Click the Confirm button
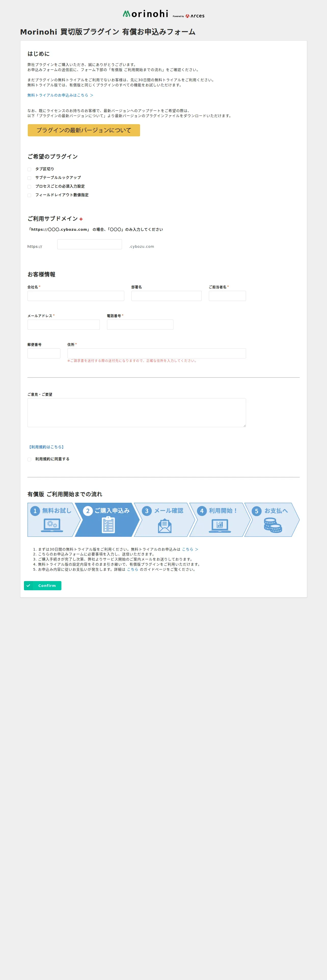 tap(43, 585)
